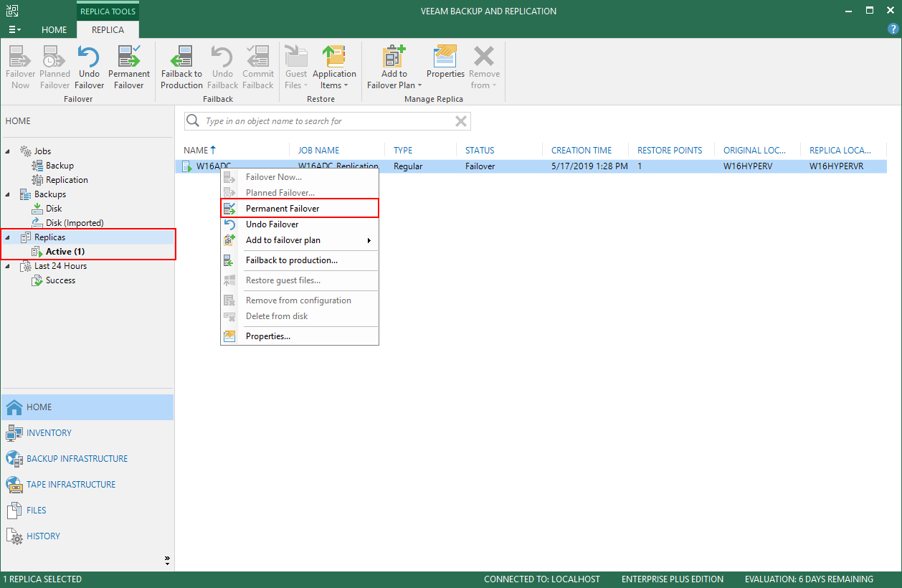Sort by the STATUS column header
902x588 pixels.
[x=480, y=151]
